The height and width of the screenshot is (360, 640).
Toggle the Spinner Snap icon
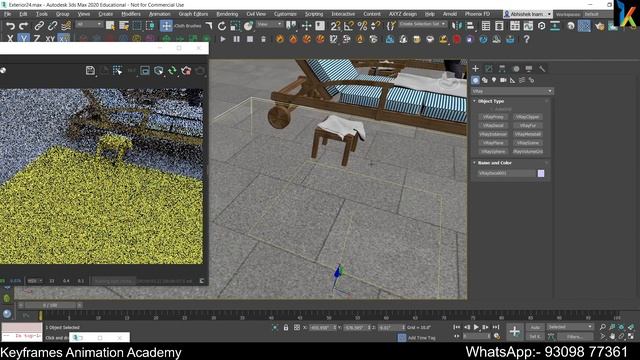point(376,26)
